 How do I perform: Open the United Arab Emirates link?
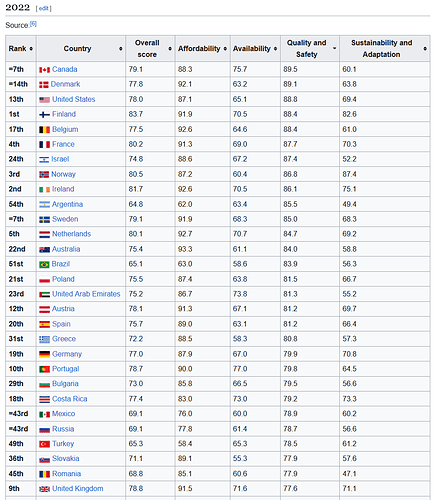click(x=86, y=294)
